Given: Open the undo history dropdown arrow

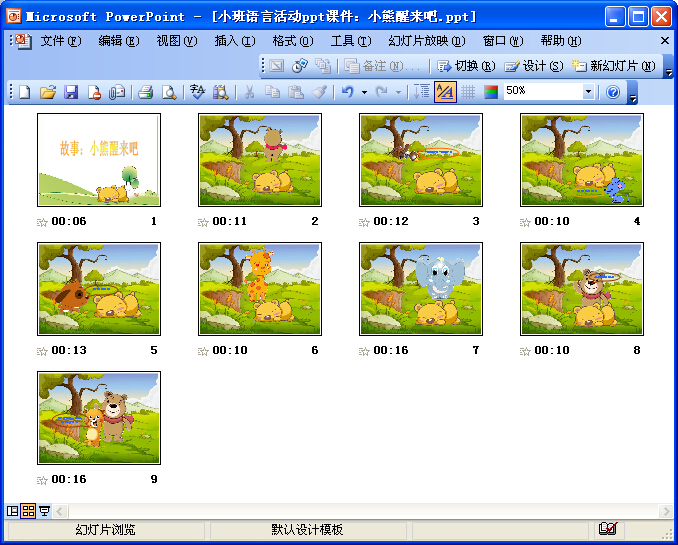Looking at the screenshot, I should (365, 92).
